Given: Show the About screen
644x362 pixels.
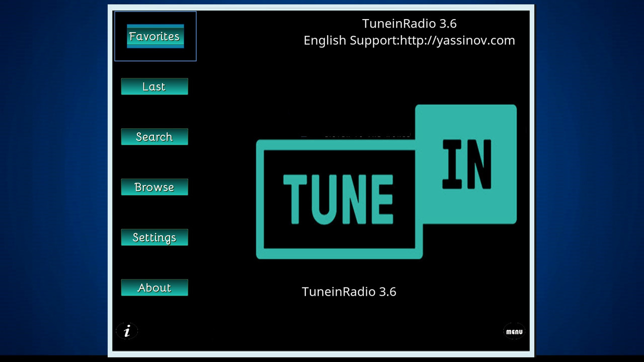Looking at the screenshot, I should click(154, 288).
